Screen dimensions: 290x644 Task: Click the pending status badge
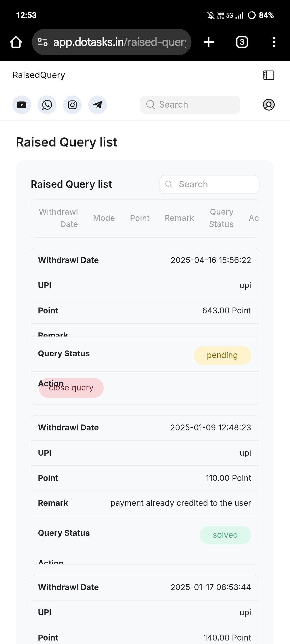click(x=222, y=355)
